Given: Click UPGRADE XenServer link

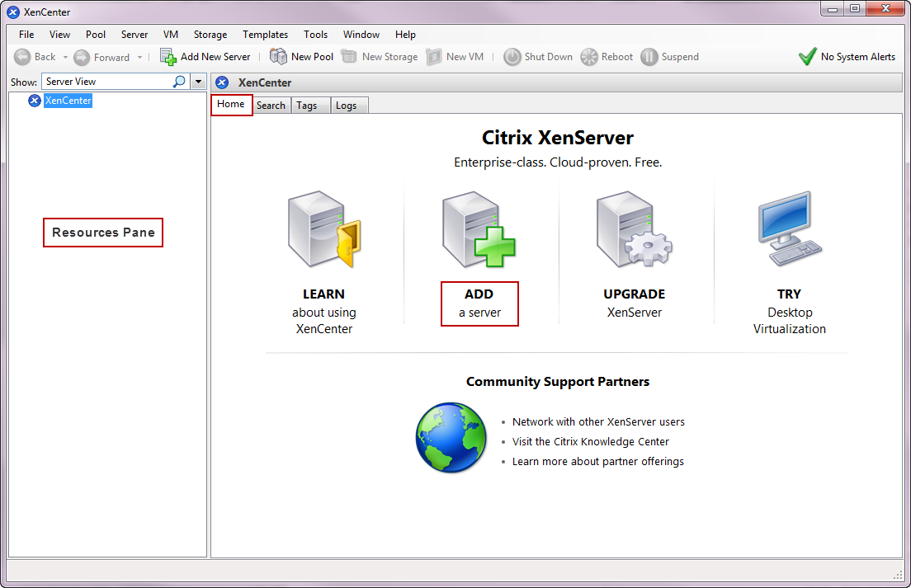Looking at the screenshot, I should 634,303.
